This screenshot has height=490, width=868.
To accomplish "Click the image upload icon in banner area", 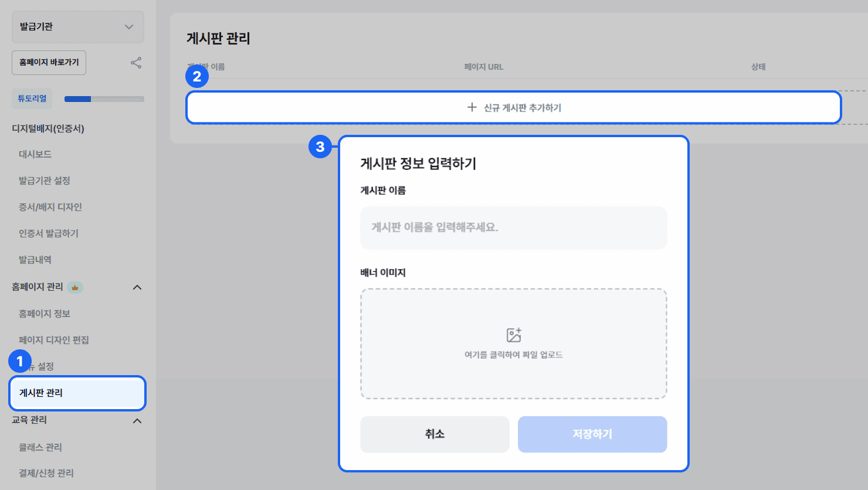I will [514, 335].
